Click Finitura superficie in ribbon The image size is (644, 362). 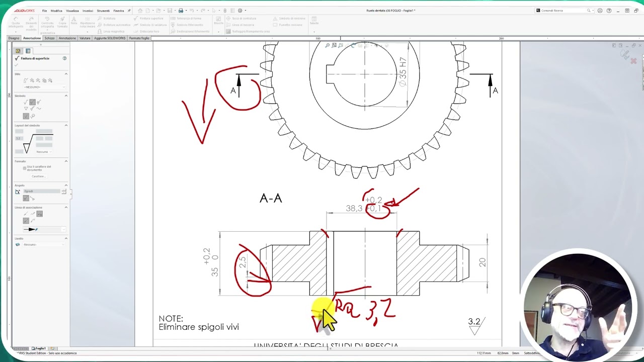click(149, 19)
